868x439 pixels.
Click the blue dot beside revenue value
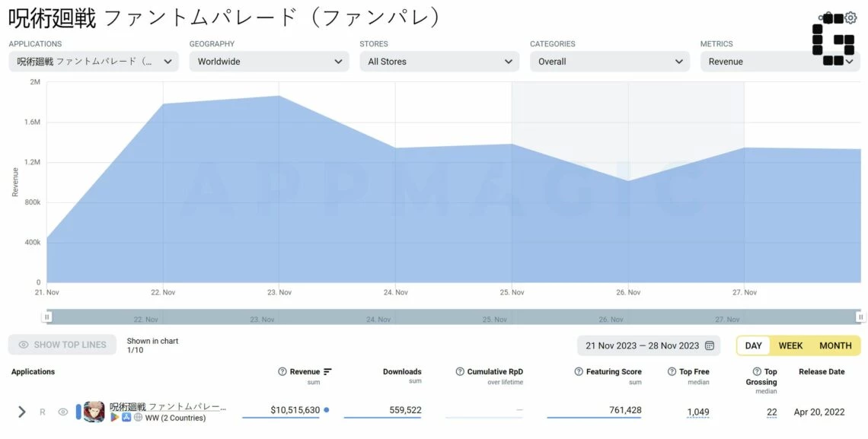(327, 410)
